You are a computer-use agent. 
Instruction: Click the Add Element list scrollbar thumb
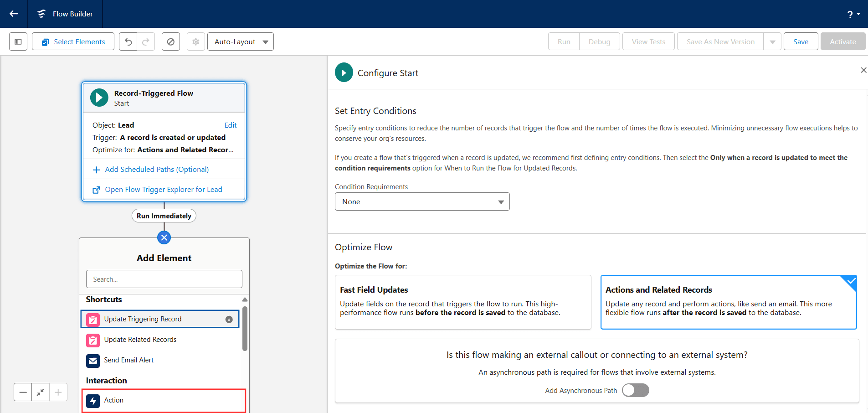(x=245, y=328)
